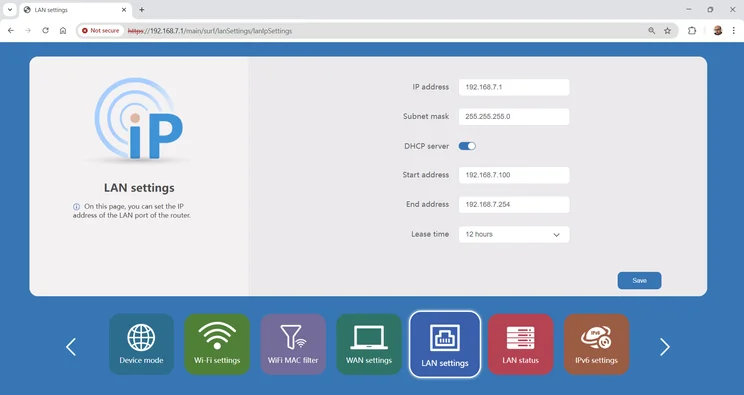
Task: Save the LAN settings
Action: 639,281
